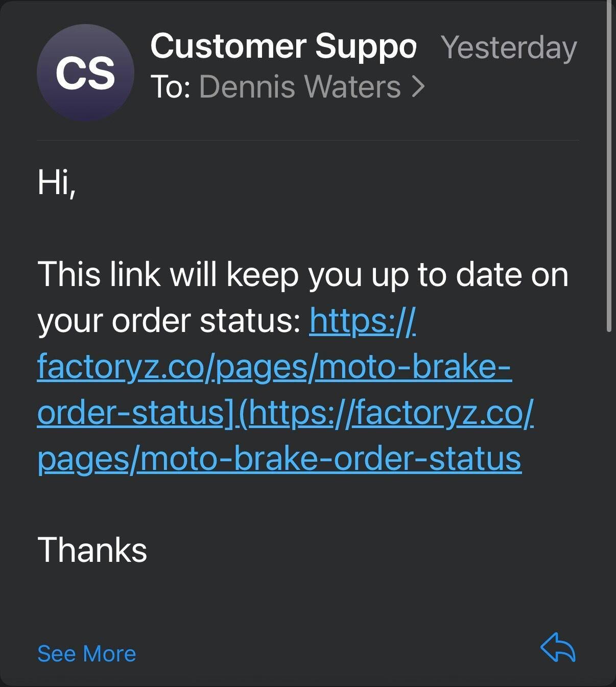Tap the 'To:' label in header

(171, 87)
